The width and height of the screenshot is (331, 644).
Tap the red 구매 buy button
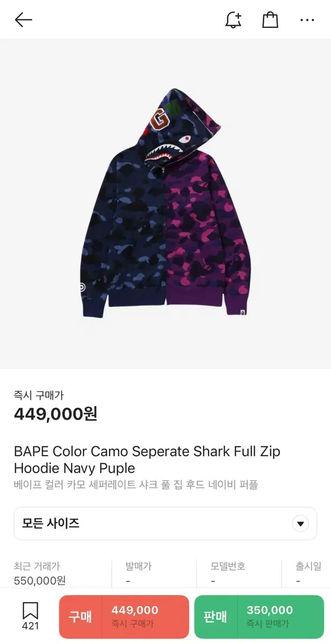coord(124,617)
